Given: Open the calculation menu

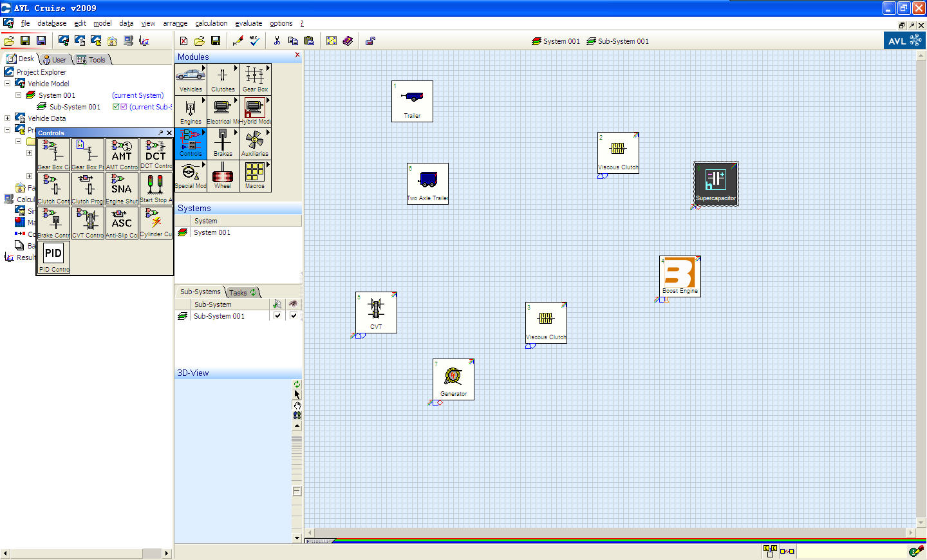Looking at the screenshot, I should click(x=211, y=23).
